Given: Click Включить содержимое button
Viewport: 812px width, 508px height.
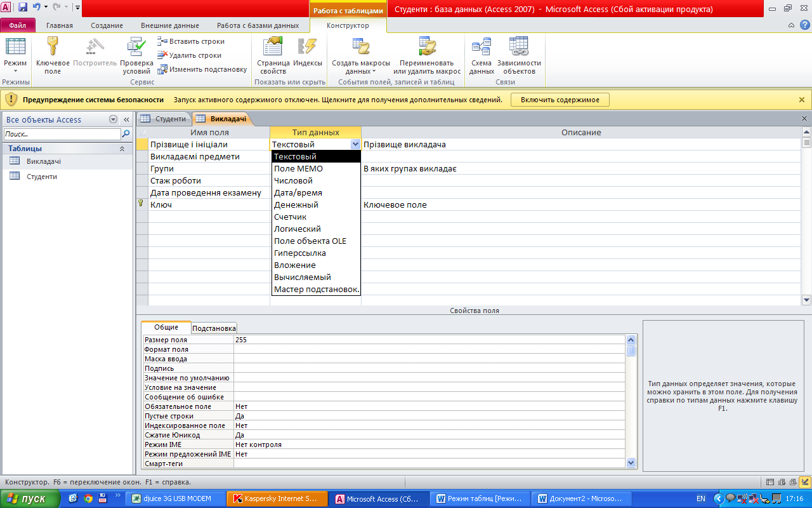Looking at the screenshot, I should (x=560, y=100).
